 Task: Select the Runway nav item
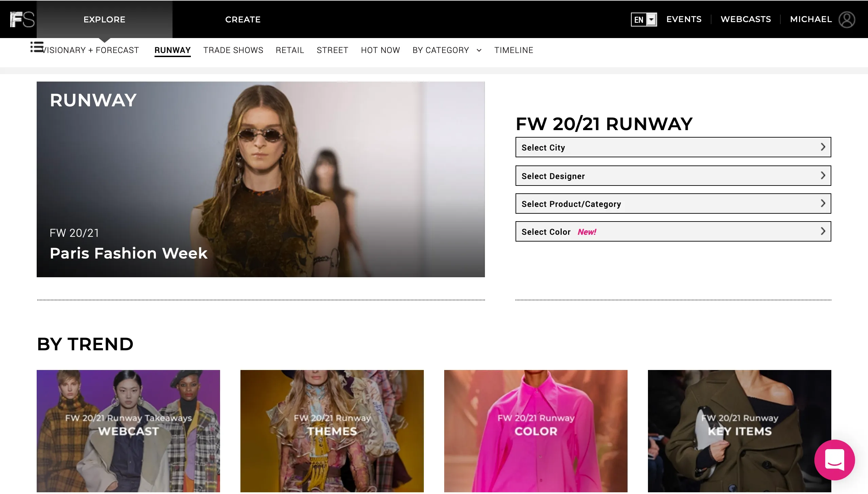[173, 50]
